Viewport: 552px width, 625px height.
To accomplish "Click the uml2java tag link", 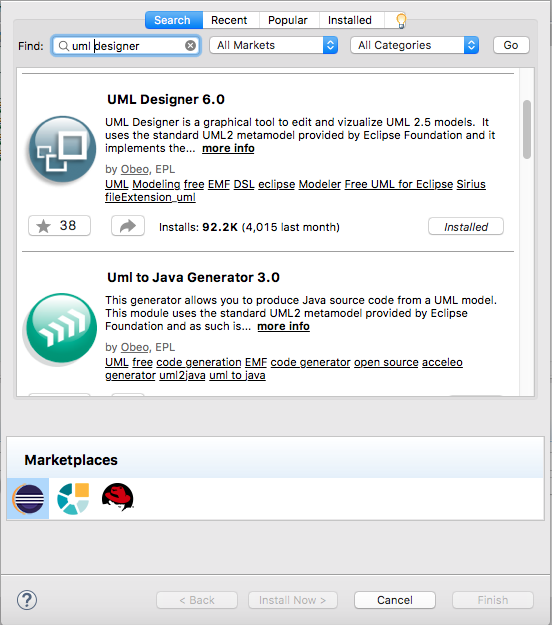I will 182,375.
